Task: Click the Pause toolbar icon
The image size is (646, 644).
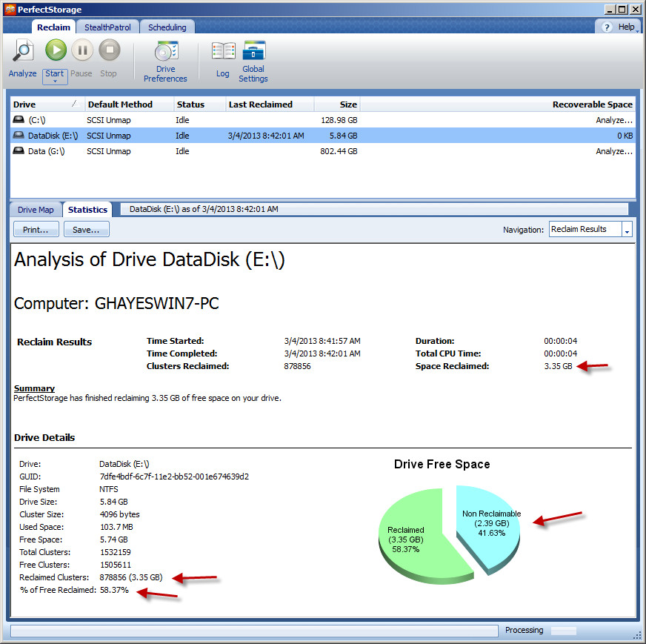Action: pyautogui.click(x=82, y=50)
